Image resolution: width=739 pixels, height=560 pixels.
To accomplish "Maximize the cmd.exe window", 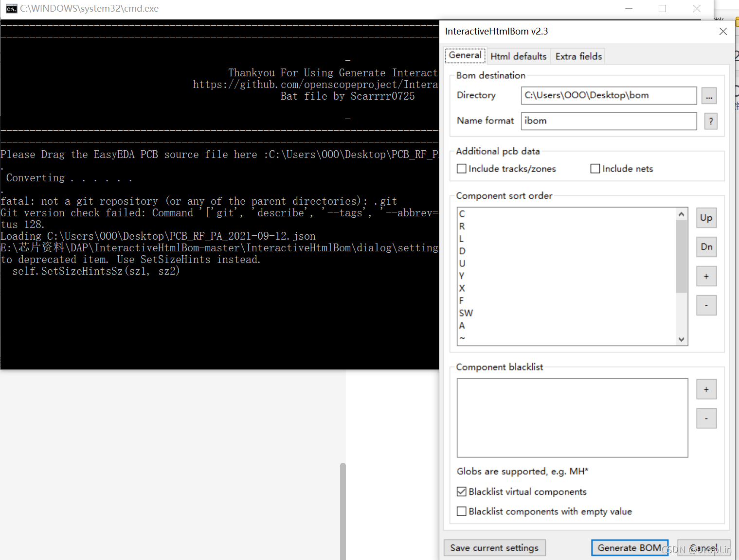I will pyautogui.click(x=662, y=9).
